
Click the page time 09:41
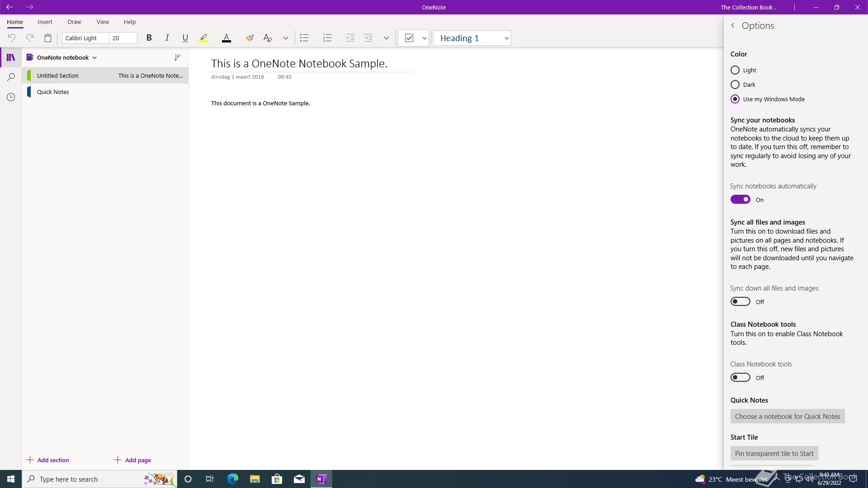coord(285,77)
